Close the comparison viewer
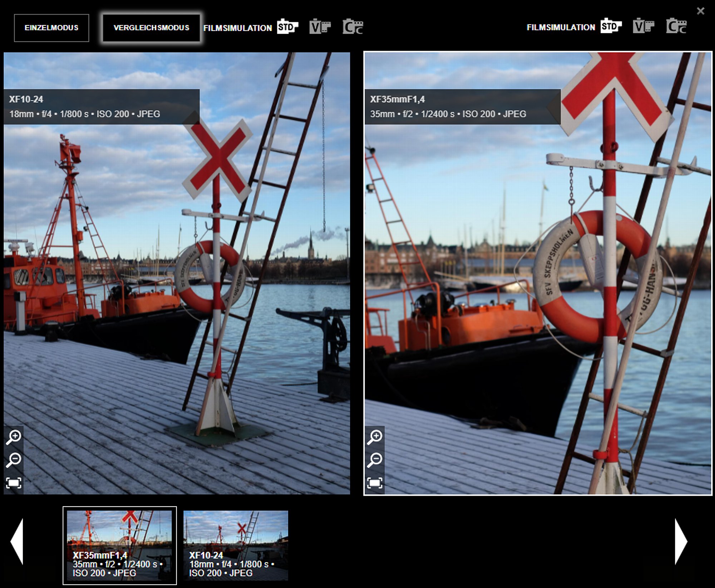Image resolution: width=715 pixels, height=588 pixels. tap(701, 11)
